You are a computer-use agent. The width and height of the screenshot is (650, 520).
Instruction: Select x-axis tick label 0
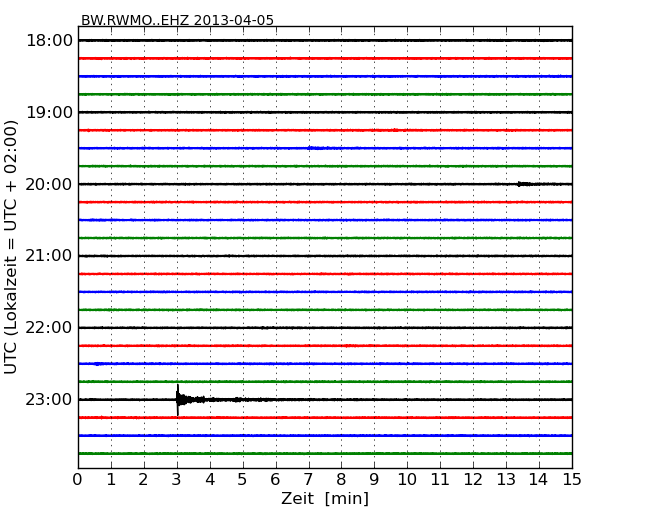click(78, 479)
